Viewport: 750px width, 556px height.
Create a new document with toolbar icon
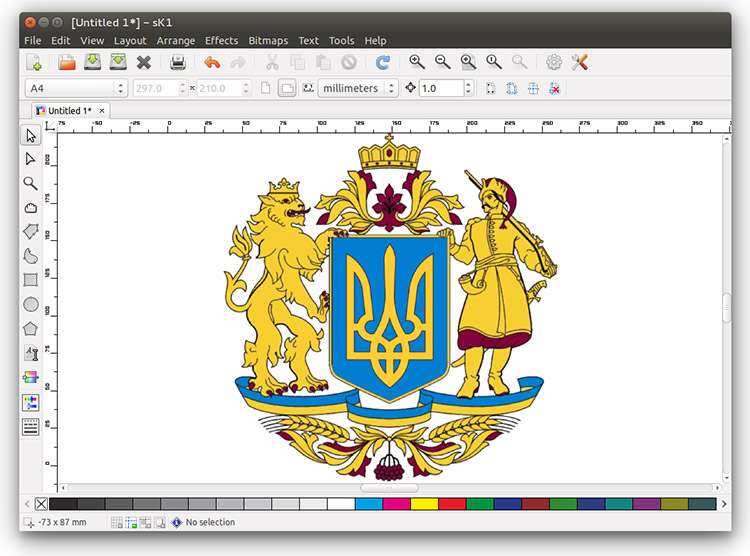tap(34, 62)
